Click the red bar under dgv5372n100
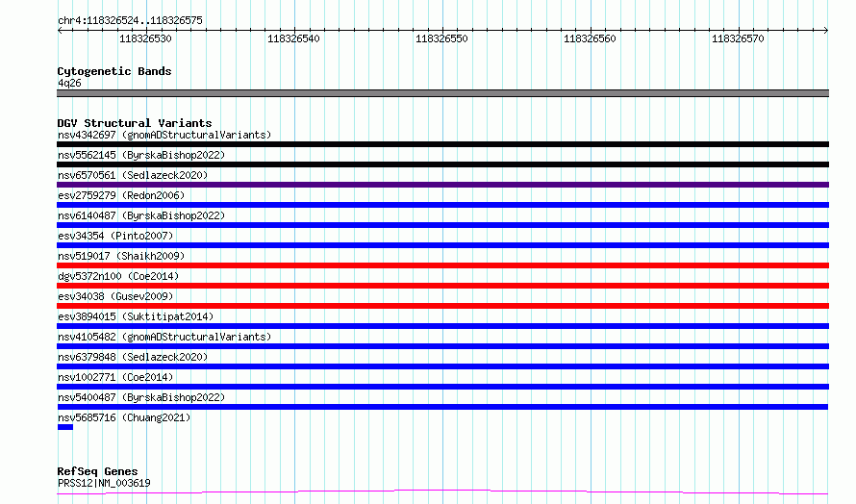This screenshot has width=856, height=504. tap(442, 286)
